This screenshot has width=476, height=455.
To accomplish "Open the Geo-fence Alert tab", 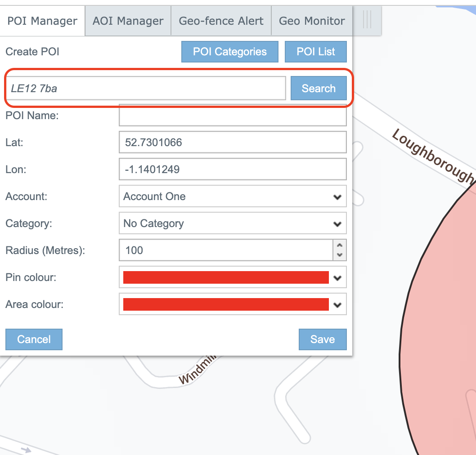I will click(x=221, y=21).
